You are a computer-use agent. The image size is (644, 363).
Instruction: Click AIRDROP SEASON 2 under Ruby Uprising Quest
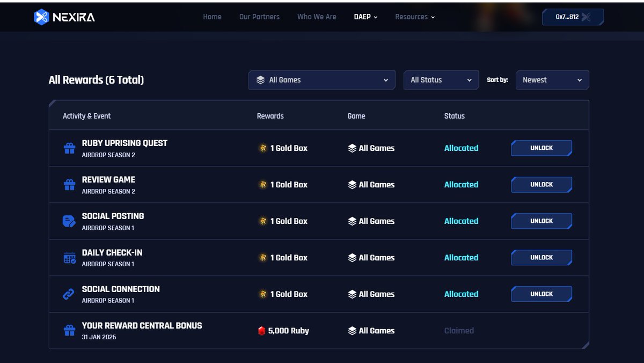click(108, 155)
